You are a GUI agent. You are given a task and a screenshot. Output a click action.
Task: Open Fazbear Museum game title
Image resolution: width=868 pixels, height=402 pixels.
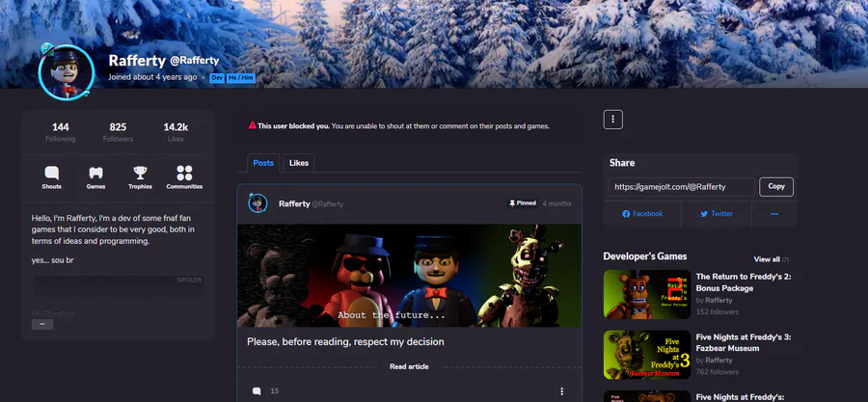(x=742, y=342)
